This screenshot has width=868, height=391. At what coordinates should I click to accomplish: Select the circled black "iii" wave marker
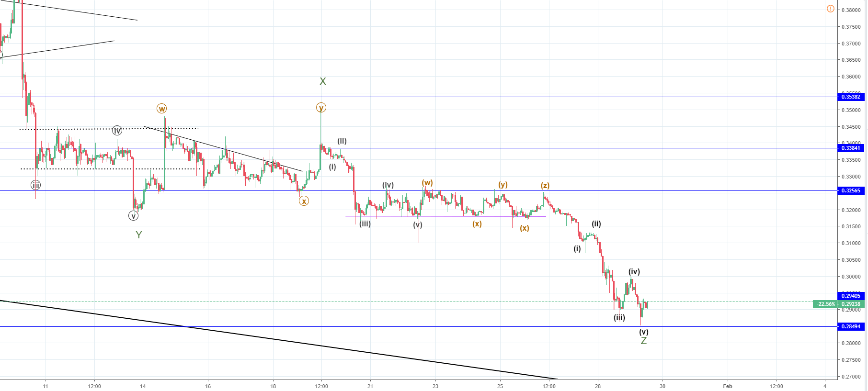click(x=35, y=185)
